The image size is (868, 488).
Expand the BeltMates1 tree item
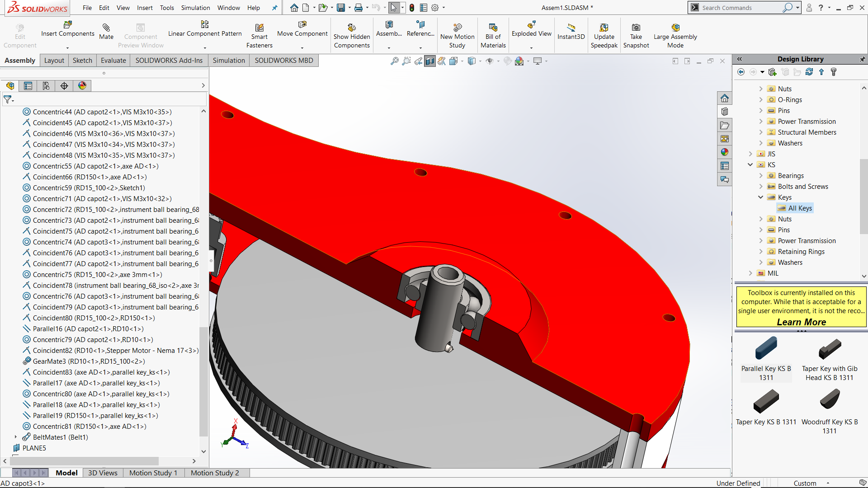click(16, 437)
